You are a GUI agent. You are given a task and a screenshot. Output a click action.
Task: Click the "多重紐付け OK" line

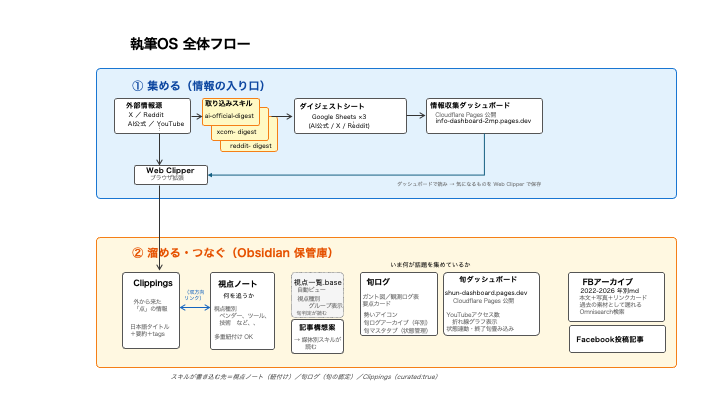point(234,337)
